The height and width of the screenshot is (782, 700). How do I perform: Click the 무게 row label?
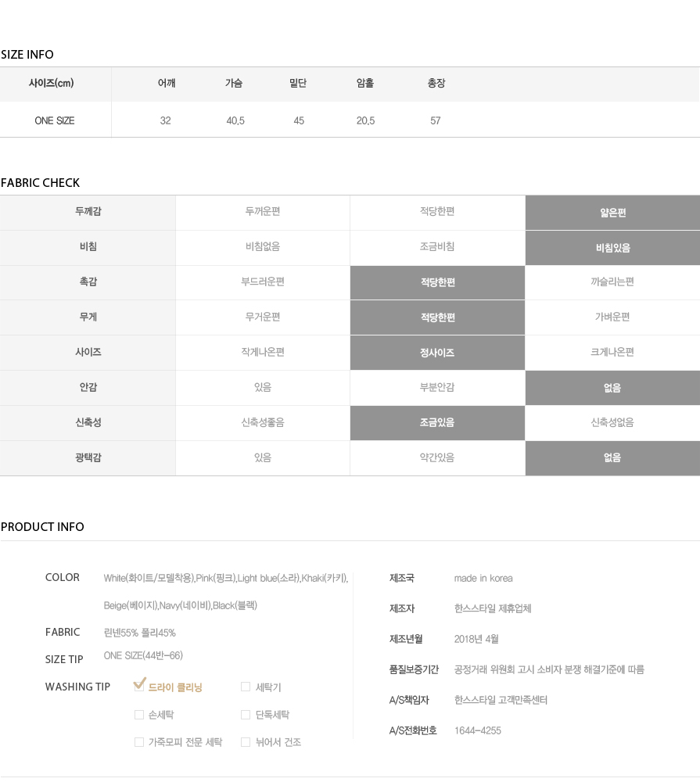(88, 317)
